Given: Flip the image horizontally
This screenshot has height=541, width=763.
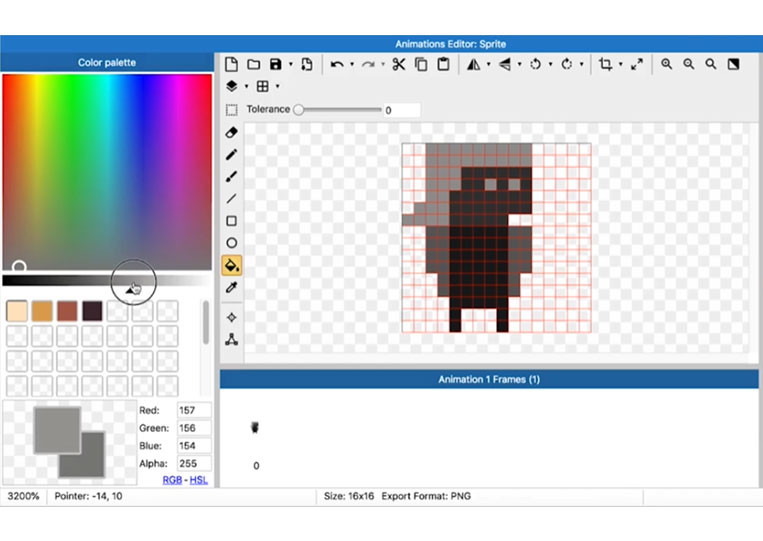Looking at the screenshot, I should (x=473, y=64).
